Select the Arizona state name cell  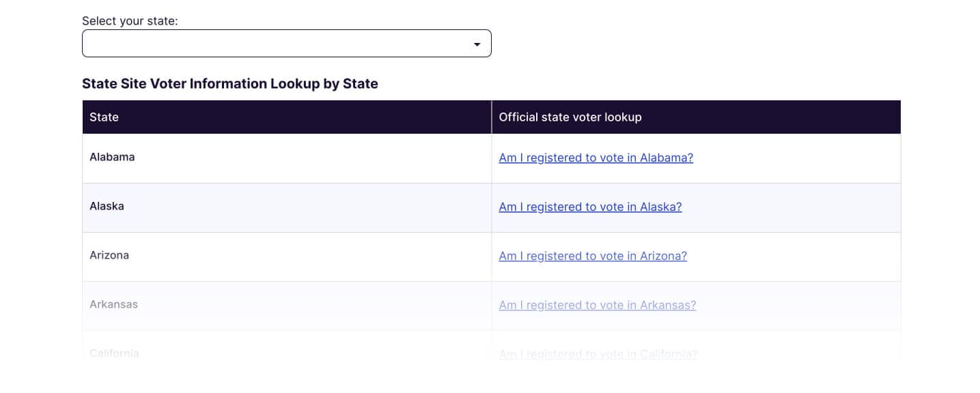[x=287, y=257]
